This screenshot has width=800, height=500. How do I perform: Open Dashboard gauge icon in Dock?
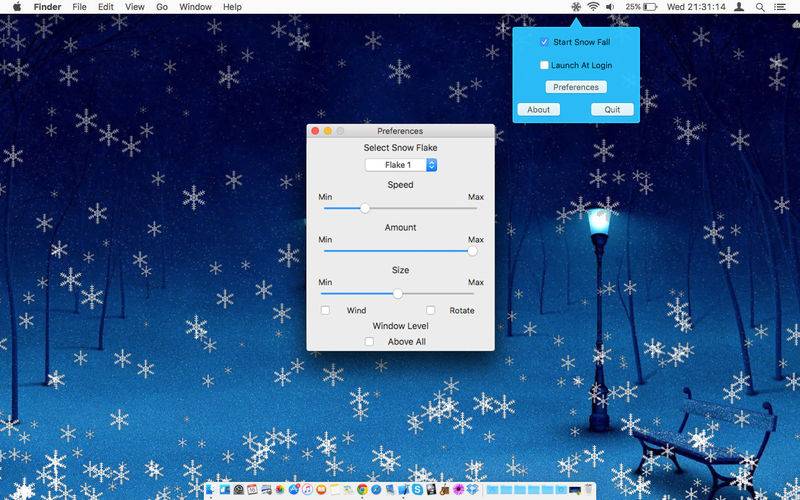[x=239, y=490]
